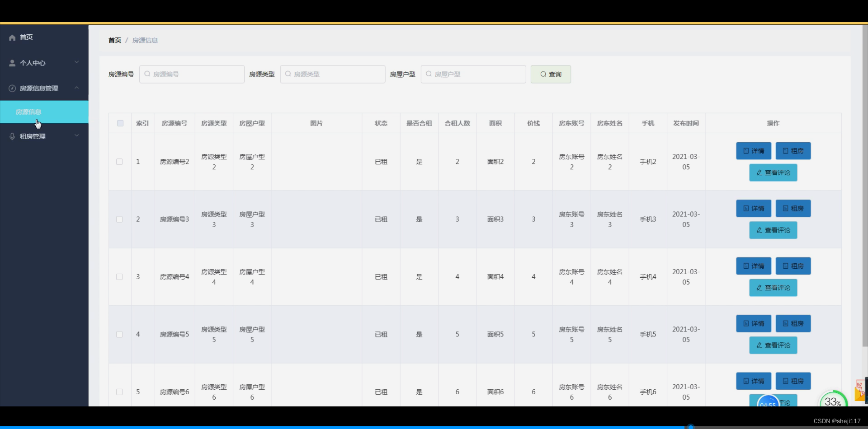Expand the 租房管理 menu arrow
The image size is (868, 429).
point(77,135)
